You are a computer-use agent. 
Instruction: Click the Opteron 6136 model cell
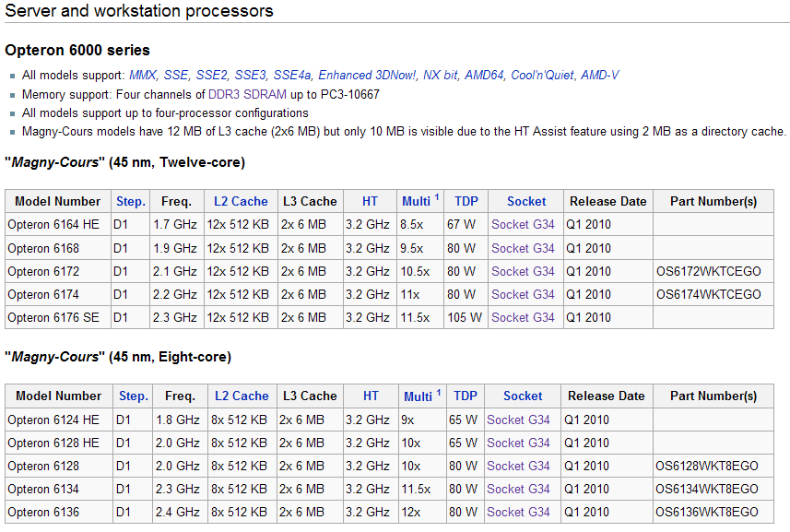point(59,512)
